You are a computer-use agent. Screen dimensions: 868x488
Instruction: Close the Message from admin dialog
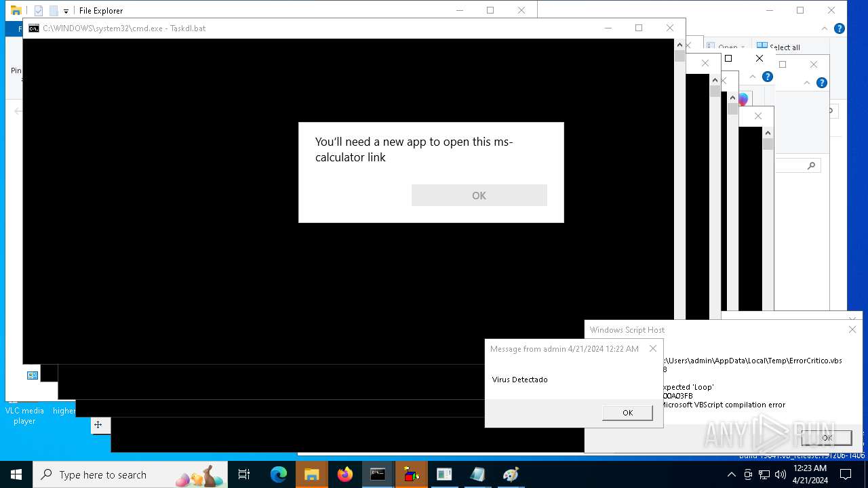[x=653, y=348]
